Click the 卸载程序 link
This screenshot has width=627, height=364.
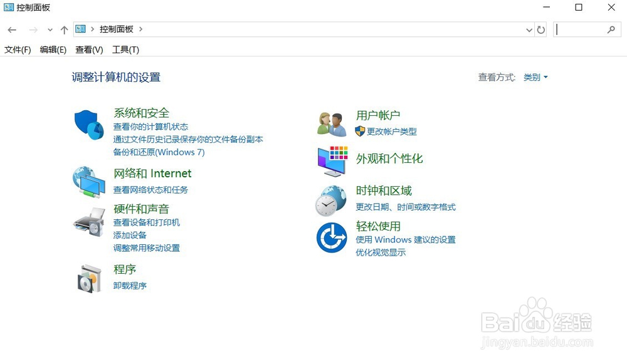pos(130,286)
